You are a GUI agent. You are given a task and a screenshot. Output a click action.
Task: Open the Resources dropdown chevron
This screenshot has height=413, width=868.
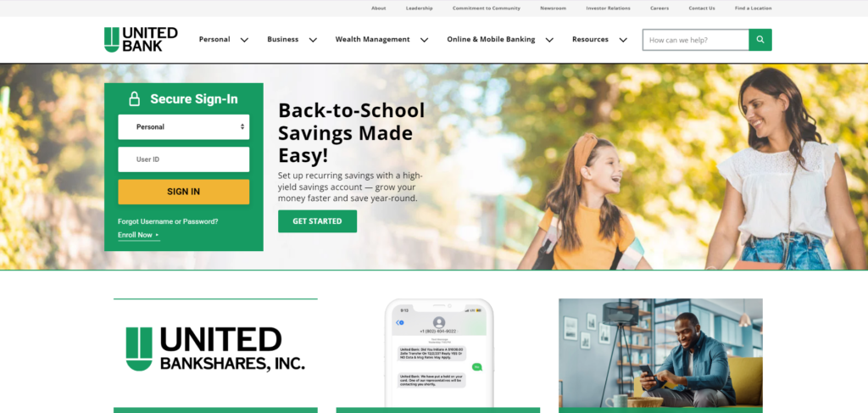point(623,40)
